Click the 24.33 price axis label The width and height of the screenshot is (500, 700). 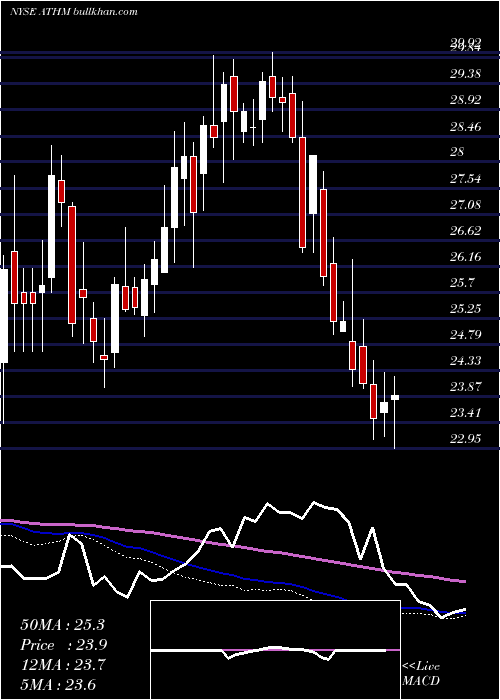pos(465,361)
